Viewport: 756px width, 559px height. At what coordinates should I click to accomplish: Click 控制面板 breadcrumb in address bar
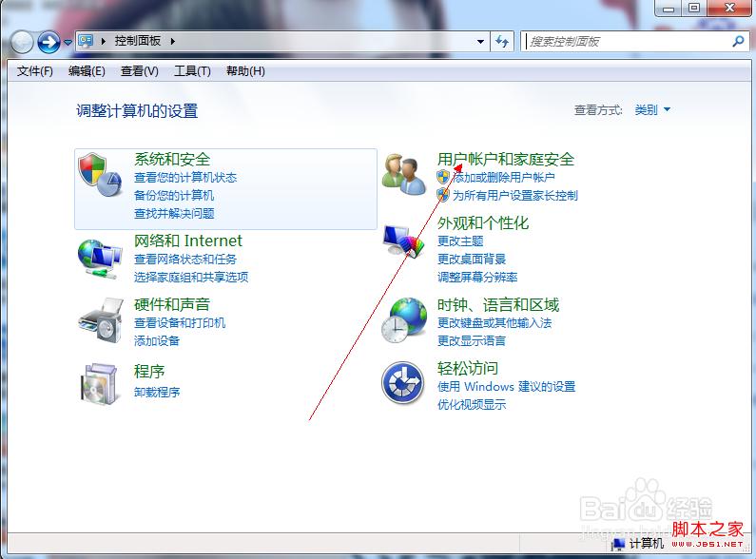[137, 41]
